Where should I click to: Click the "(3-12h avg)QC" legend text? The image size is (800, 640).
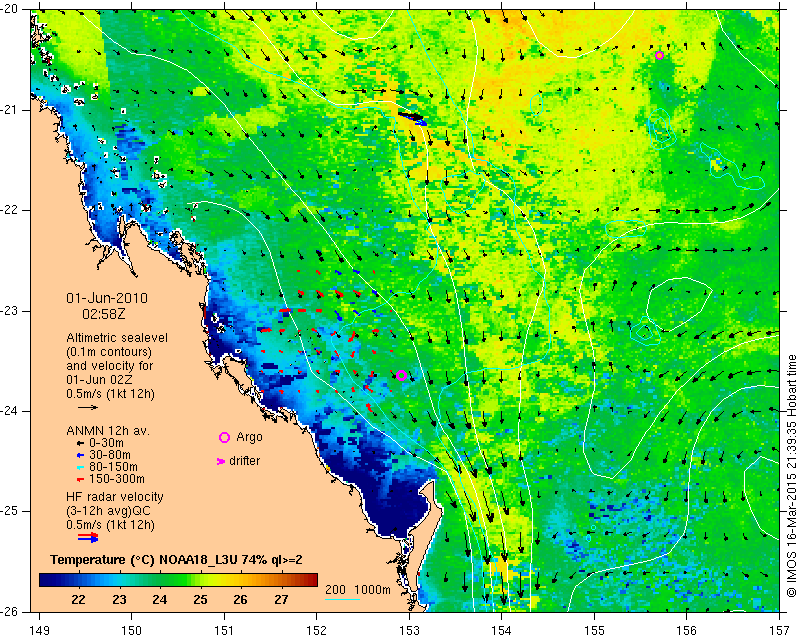tap(108, 511)
